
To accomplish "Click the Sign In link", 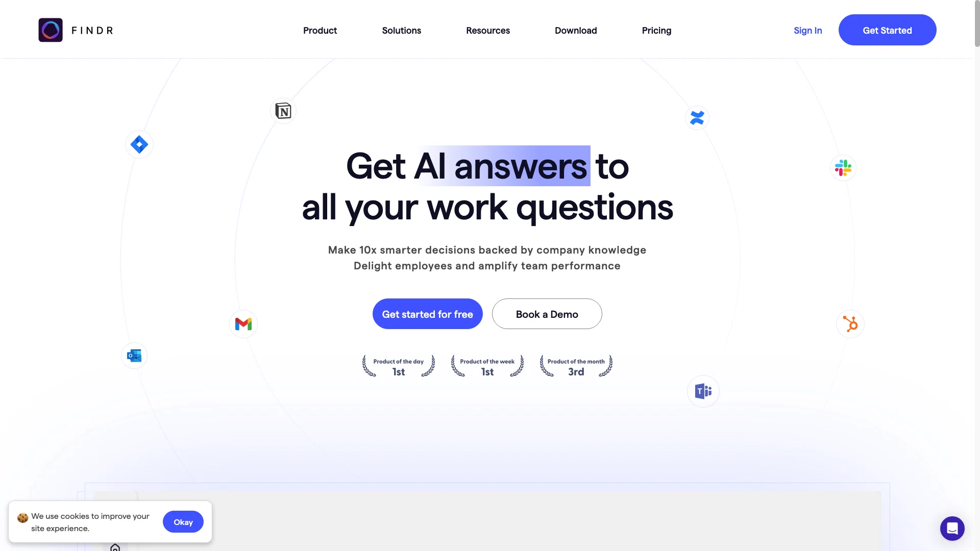I will (x=807, y=30).
